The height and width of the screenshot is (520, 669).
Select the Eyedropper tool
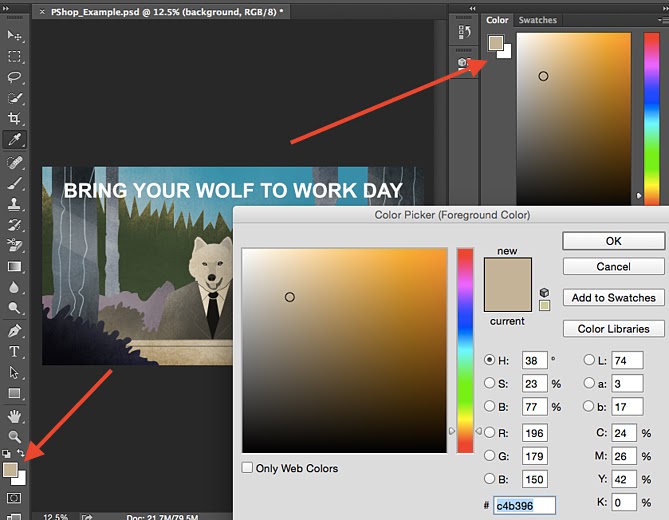pyautogui.click(x=14, y=139)
